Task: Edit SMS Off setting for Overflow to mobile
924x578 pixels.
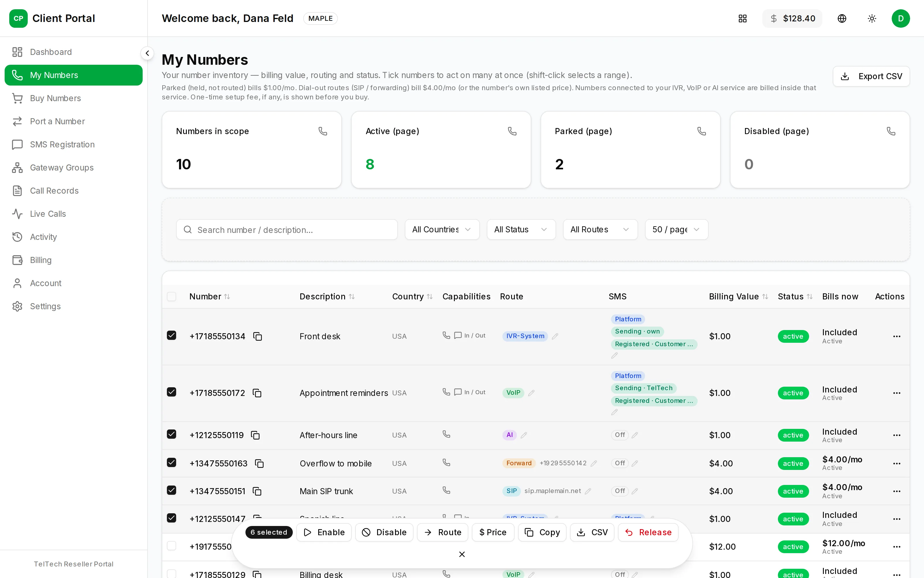Action: (635, 463)
